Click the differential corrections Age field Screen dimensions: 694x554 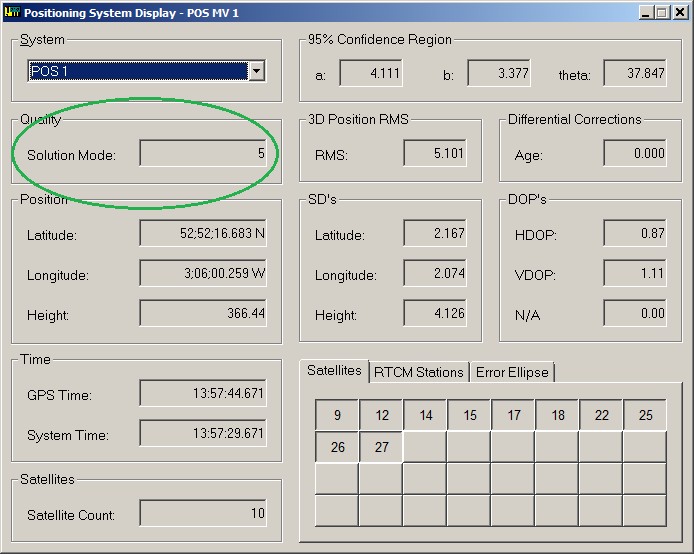635,153
